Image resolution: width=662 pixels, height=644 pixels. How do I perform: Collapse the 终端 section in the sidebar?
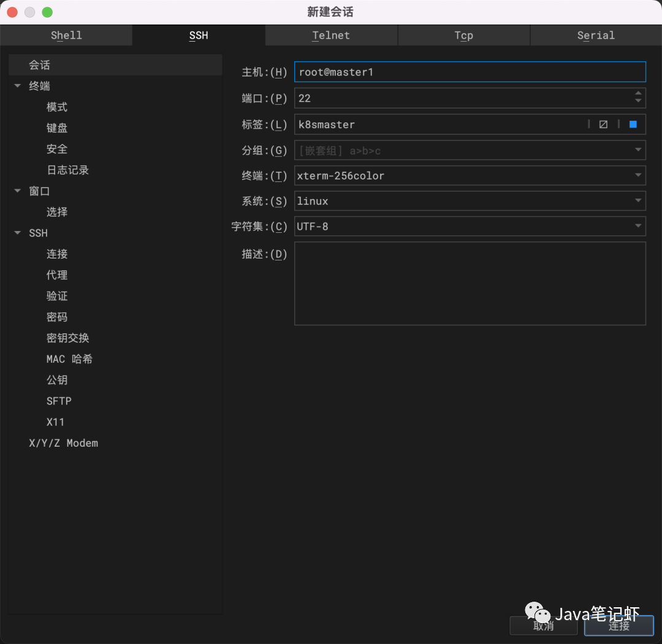coord(17,86)
